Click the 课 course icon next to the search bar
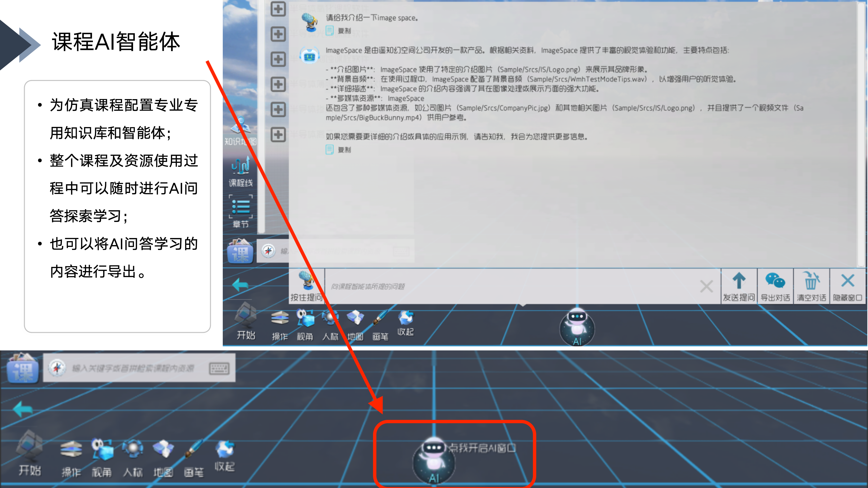868x488 pixels. click(x=23, y=368)
